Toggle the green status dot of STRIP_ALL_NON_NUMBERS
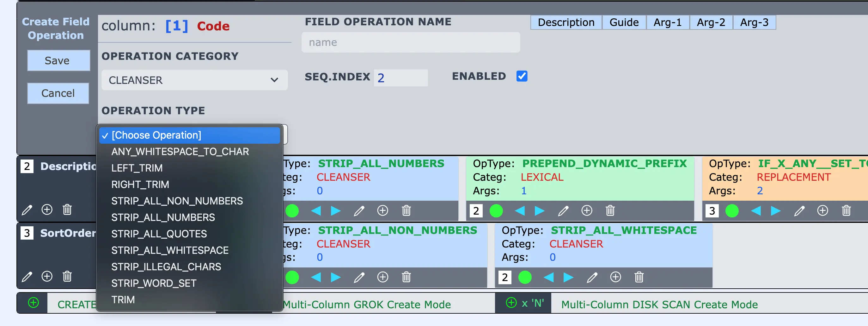Viewport: 868px width, 326px height. 292,277
